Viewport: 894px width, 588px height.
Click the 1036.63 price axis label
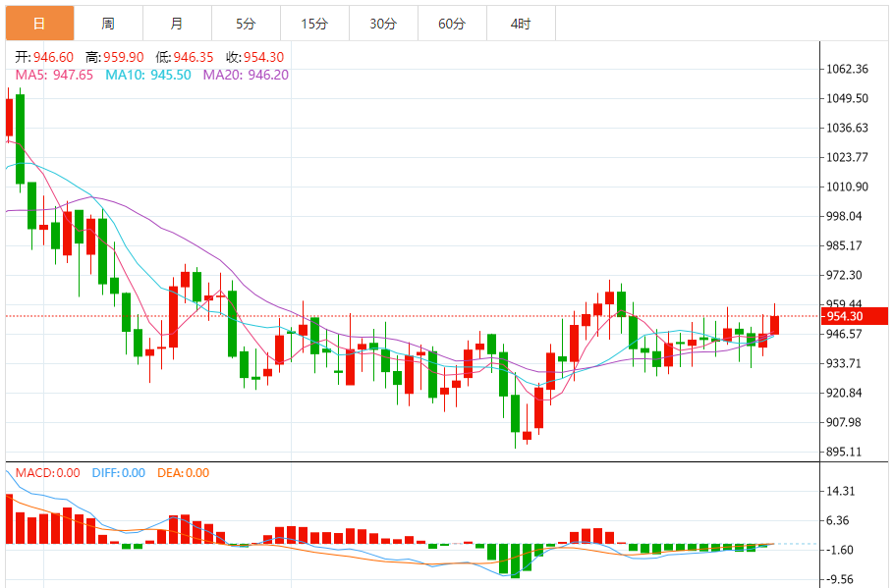(x=847, y=128)
